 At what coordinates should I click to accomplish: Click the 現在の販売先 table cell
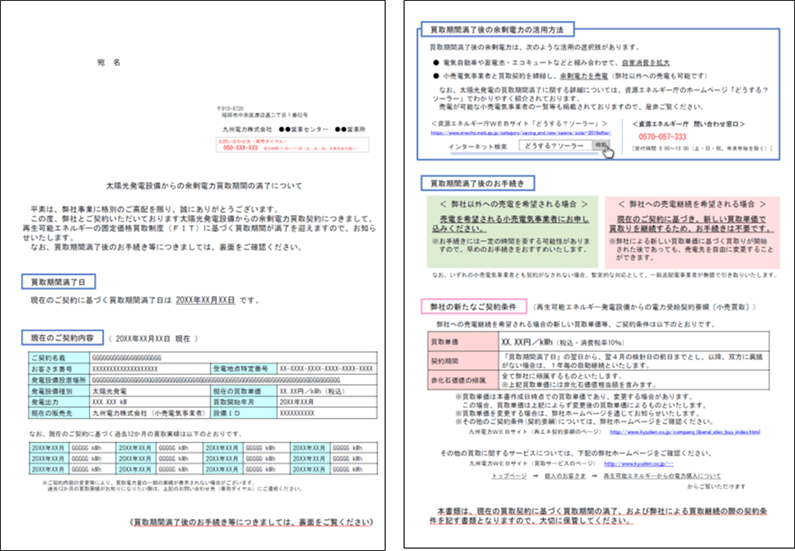(59, 413)
